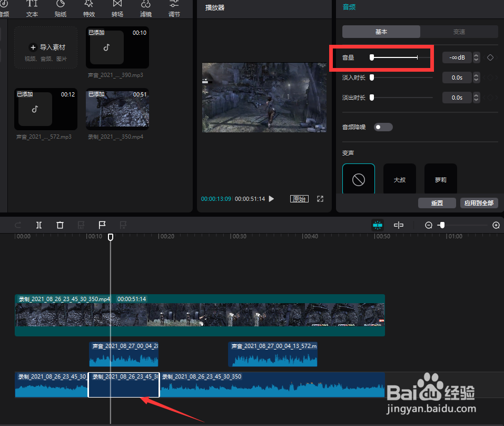The width and height of the screenshot is (504, 426).
Task: Select the 萝莉 voice change effect
Action: 441,179
